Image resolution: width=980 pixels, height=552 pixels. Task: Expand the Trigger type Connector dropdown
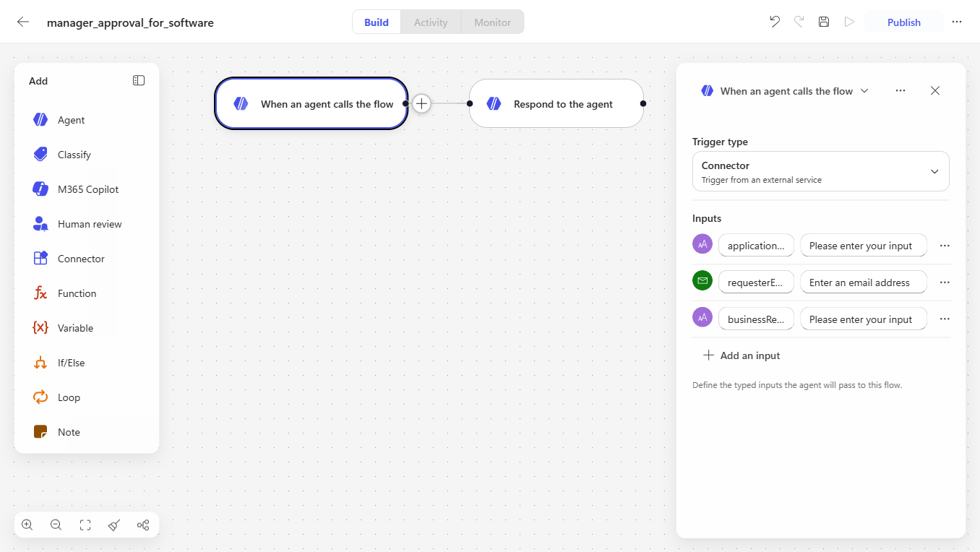pos(821,172)
